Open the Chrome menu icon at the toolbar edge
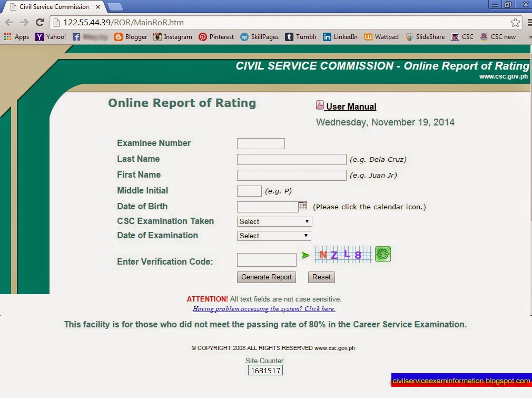This screenshot has width=532, height=398. (529, 23)
